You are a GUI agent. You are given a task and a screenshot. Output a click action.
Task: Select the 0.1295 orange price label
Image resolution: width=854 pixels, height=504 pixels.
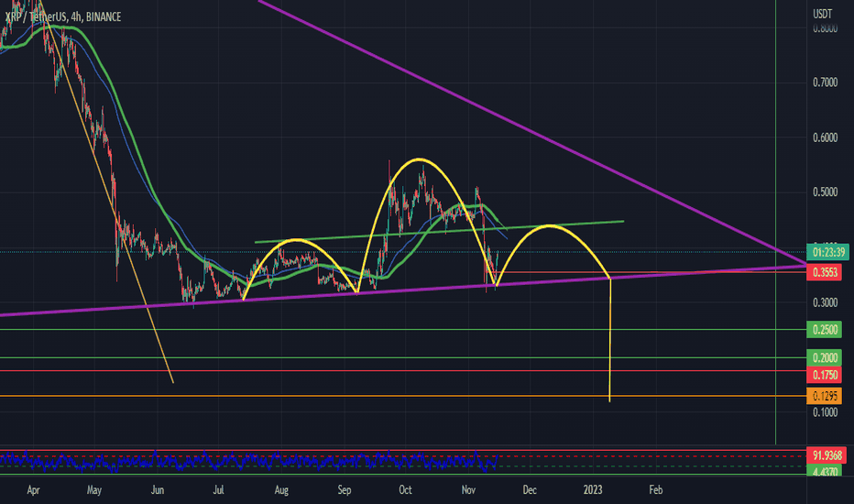click(x=825, y=396)
